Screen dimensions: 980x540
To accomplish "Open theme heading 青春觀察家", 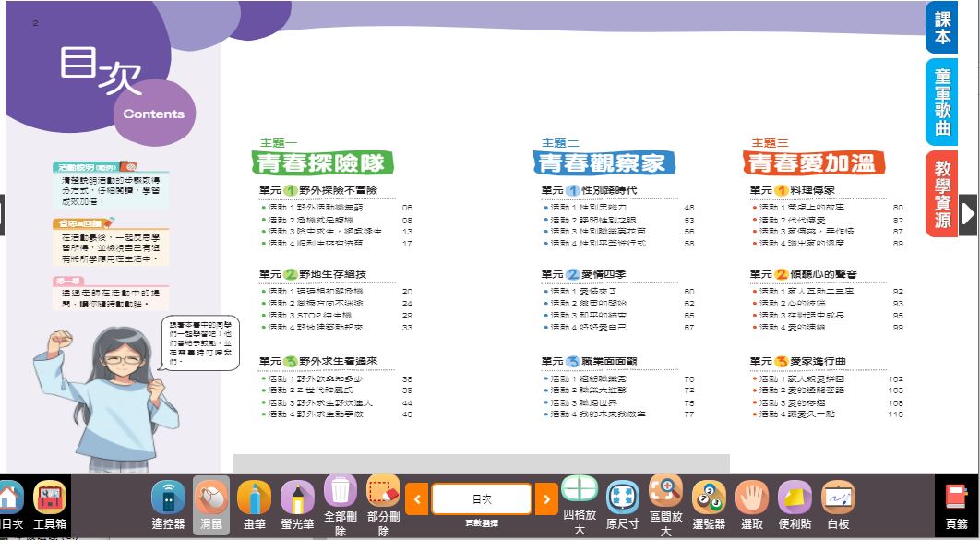I will point(604,163).
